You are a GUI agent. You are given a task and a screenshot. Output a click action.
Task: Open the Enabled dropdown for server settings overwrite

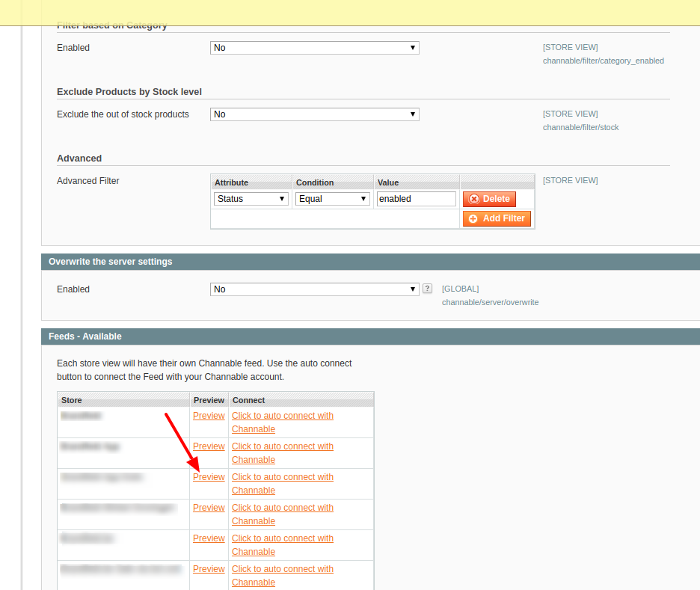pyautogui.click(x=314, y=289)
